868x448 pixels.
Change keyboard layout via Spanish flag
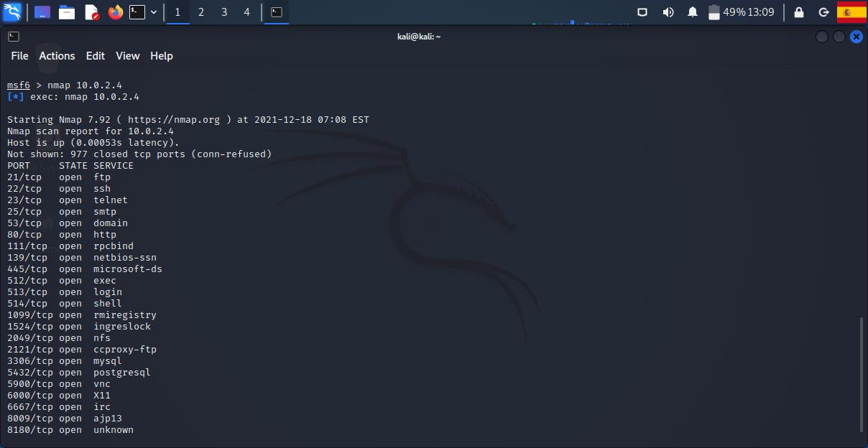coord(851,12)
